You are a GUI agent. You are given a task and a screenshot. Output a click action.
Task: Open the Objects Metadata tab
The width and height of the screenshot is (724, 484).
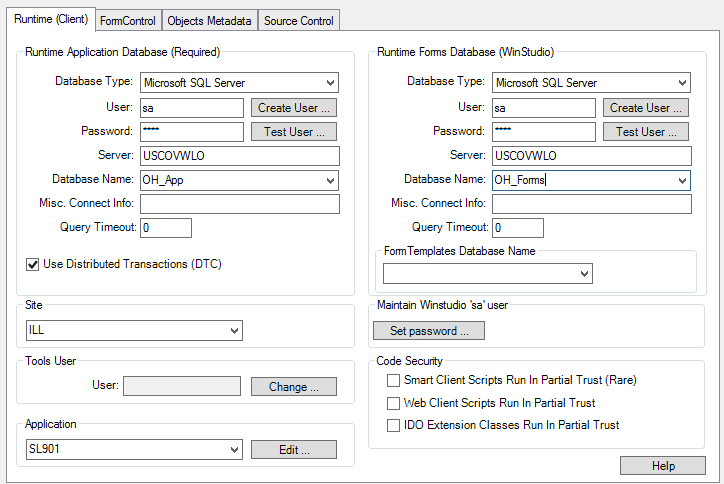coord(209,20)
